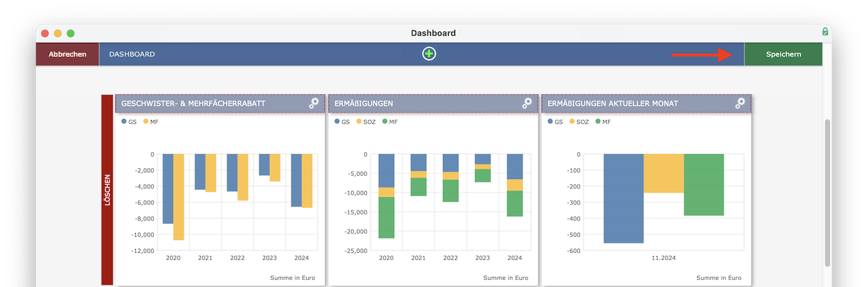Screen dimensions: 868x287
Task: Click blue GS bar for 2020 in Geschwister chart
Action: [x=168, y=189]
